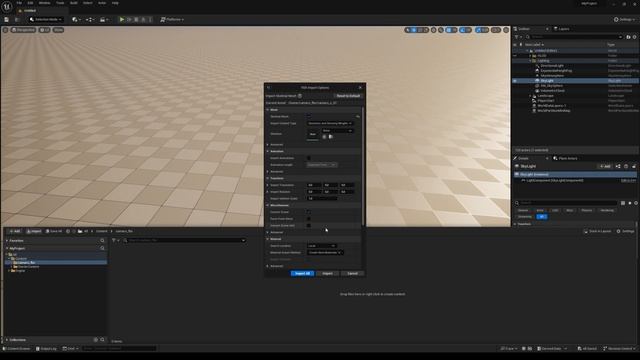Click the WorldPartitionMiniMap icon in Outliner
Screen dimensions: 640x360
click(534, 111)
